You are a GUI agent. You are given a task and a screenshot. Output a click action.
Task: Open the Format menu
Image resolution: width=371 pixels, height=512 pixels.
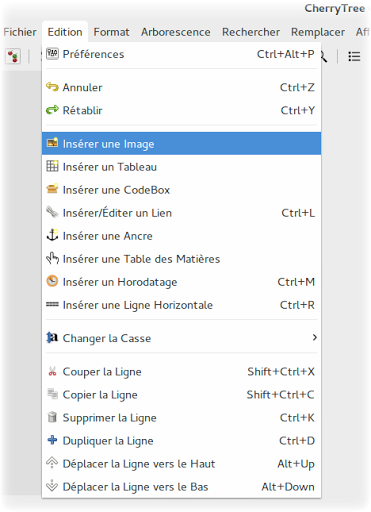[111, 32]
